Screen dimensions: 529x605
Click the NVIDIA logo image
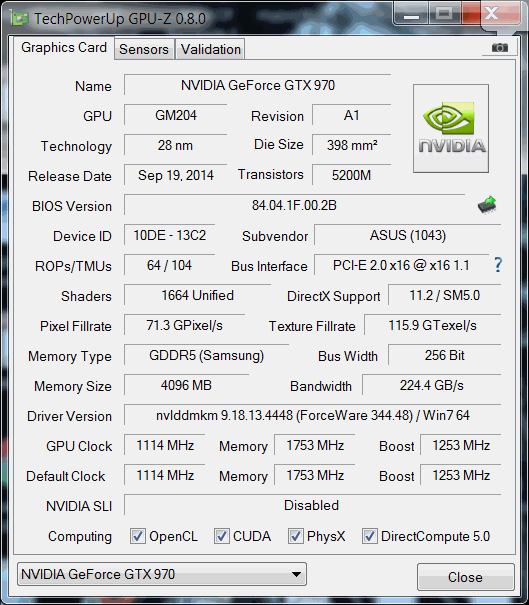click(x=451, y=128)
